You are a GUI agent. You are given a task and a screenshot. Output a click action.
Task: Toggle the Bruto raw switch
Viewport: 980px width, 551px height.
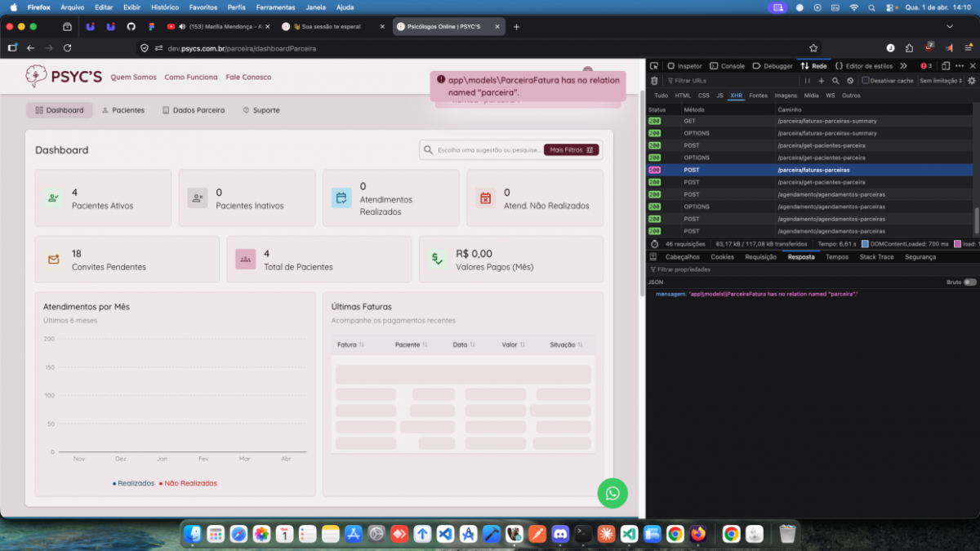tap(969, 282)
